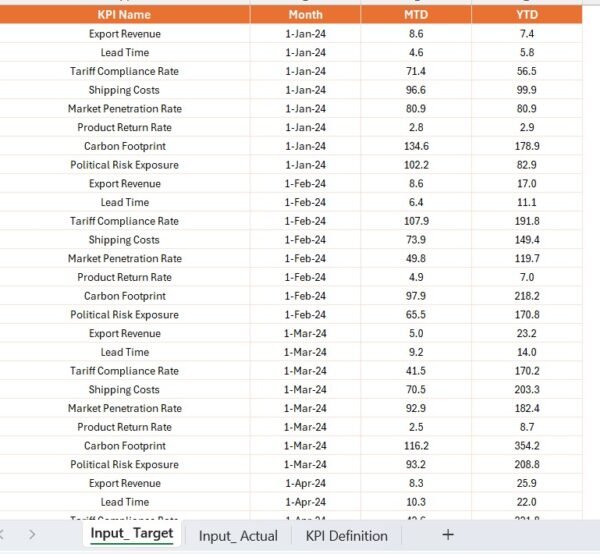Select Product Return Rate cell for 1-Feb-24
600x554 pixels.
coord(125,277)
